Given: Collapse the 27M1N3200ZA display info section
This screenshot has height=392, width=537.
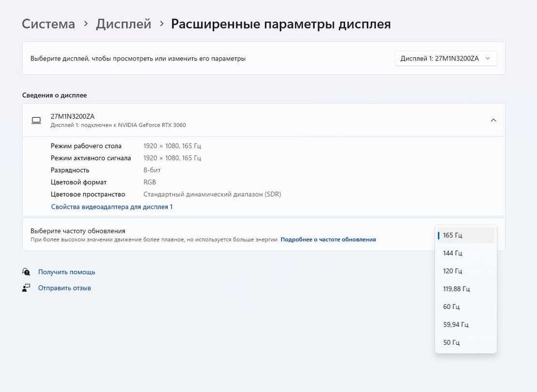Looking at the screenshot, I should 493,120.
